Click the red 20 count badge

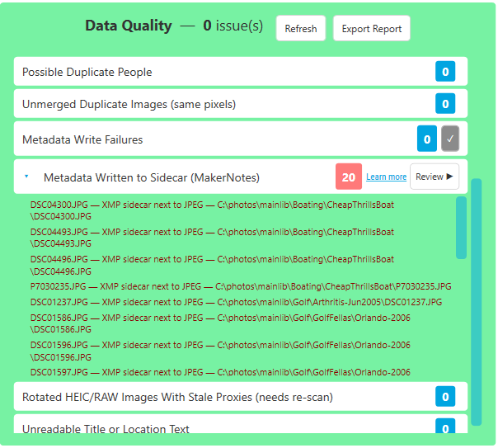click(x=349, y=177)
